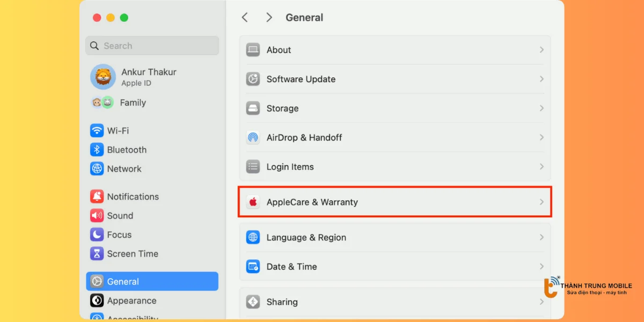Click the Notifications bell icon
Screen dimensions: 644x322
point(97,196)
